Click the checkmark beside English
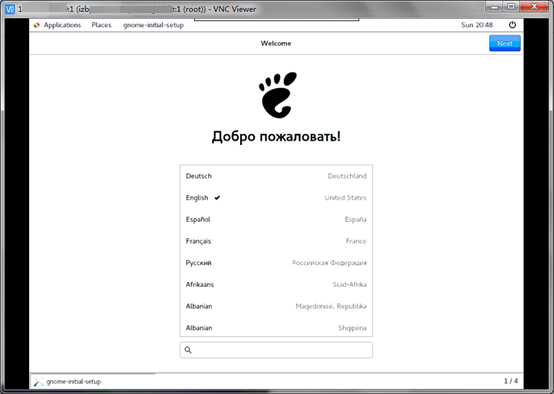Image resolution: width=554 pixels, height=394 pixels. point(217,198)
